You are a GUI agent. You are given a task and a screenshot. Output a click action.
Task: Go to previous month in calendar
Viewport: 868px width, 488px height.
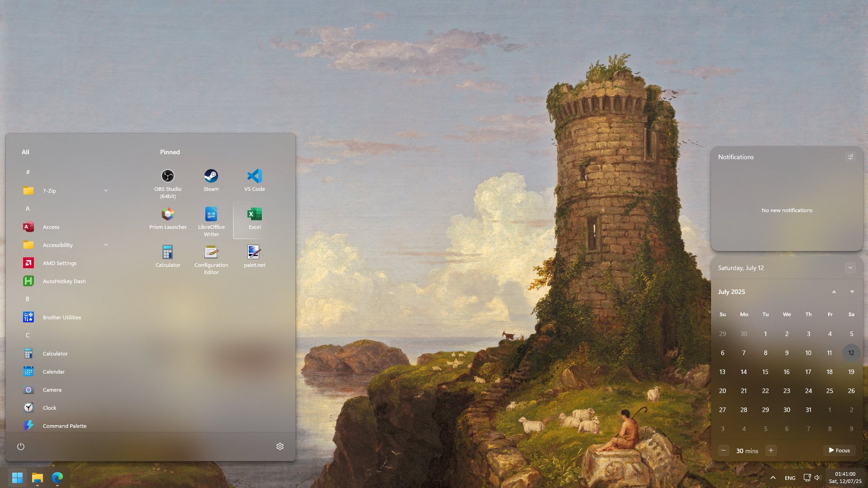click(834, 292)
